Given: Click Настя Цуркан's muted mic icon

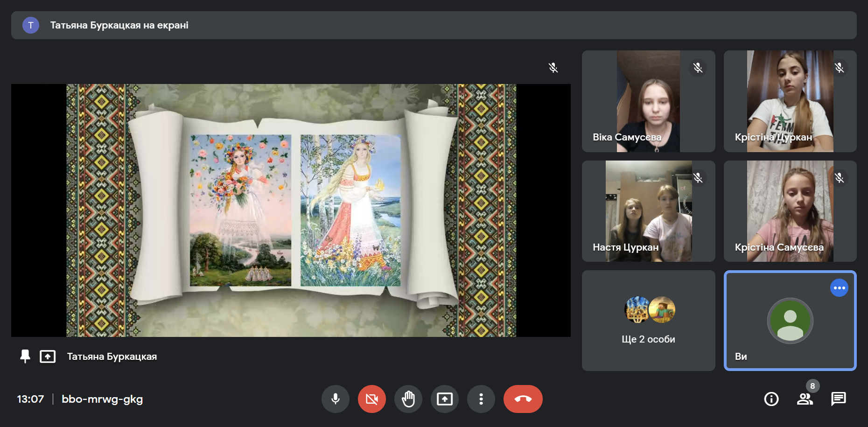Looking at the screenshot, I should [x=698, y=178].
